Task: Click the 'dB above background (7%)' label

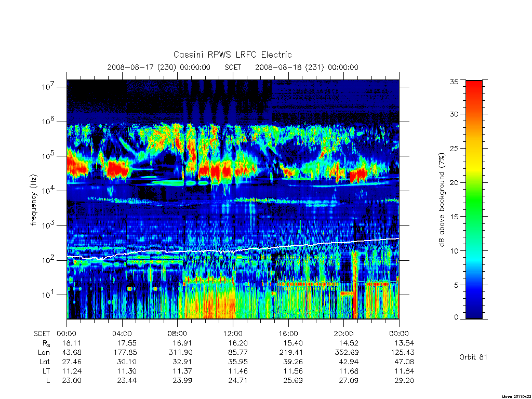Action: coord(442,200)
